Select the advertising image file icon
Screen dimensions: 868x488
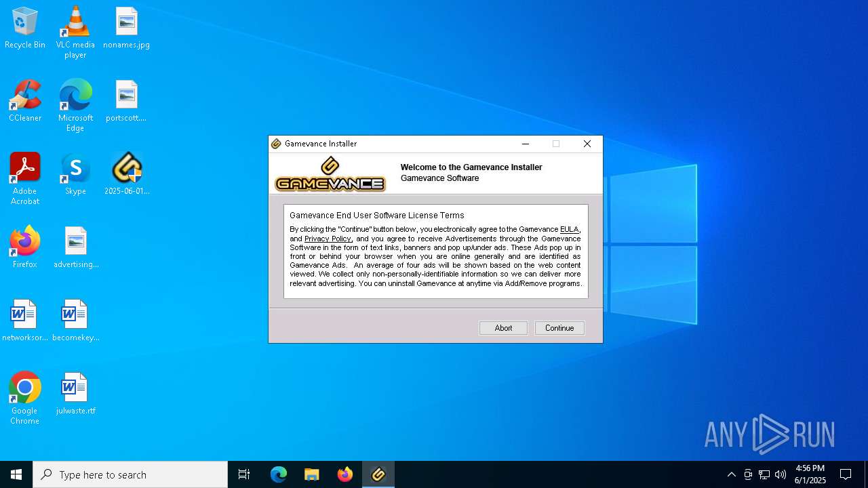pos(76,247)
